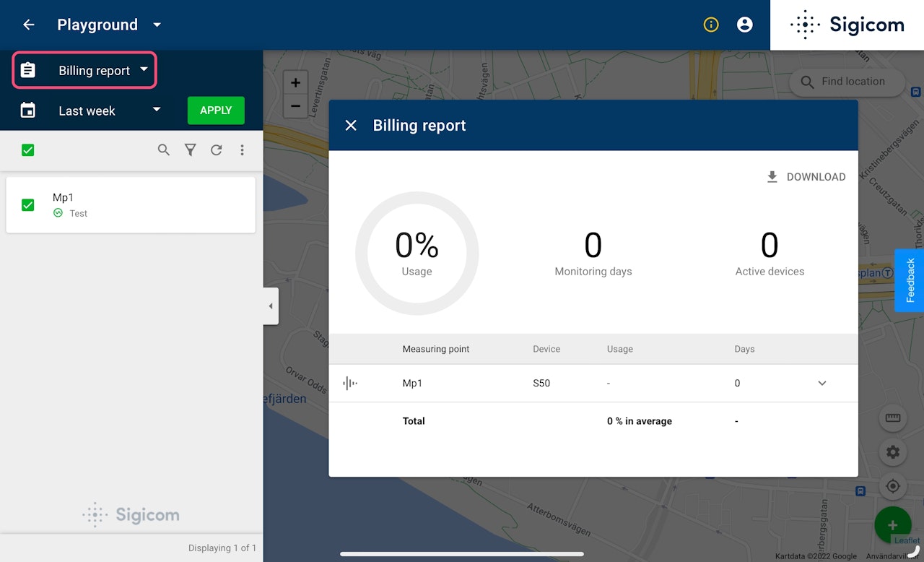Image resolution: width=924 pixels, height=562 pixels.
Task: Expand the Mp1 row details chevron
Action: tap(821, 384)
